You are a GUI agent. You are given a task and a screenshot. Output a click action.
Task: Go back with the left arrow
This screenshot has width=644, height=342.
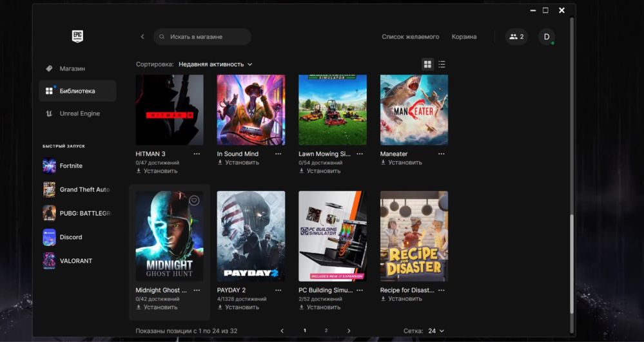(142, 37)
